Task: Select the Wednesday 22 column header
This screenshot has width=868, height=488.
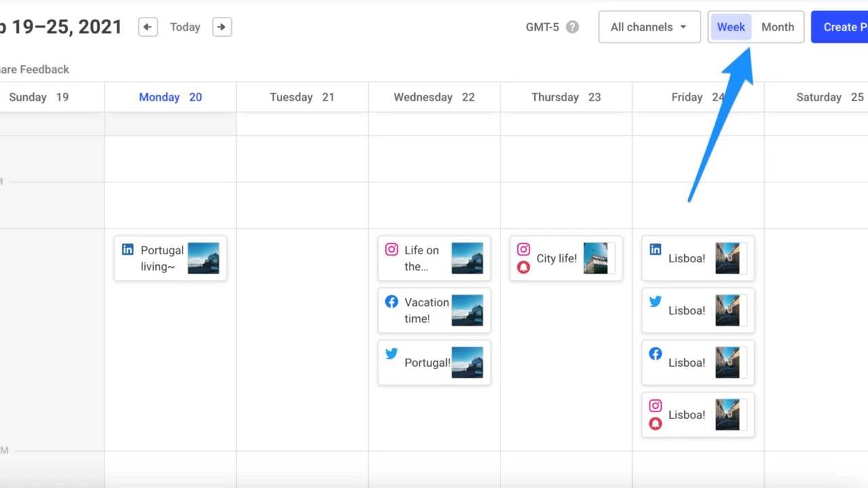Action: click(434, 97)
